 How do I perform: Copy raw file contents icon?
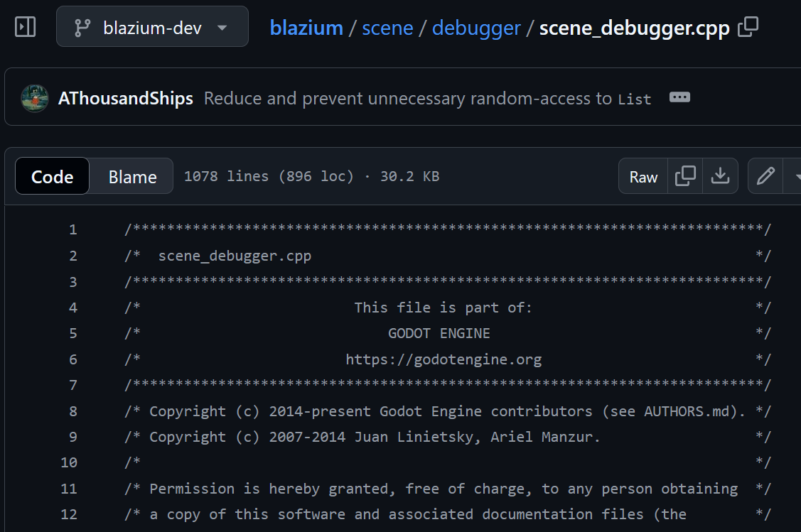click(x=685, y=176)
